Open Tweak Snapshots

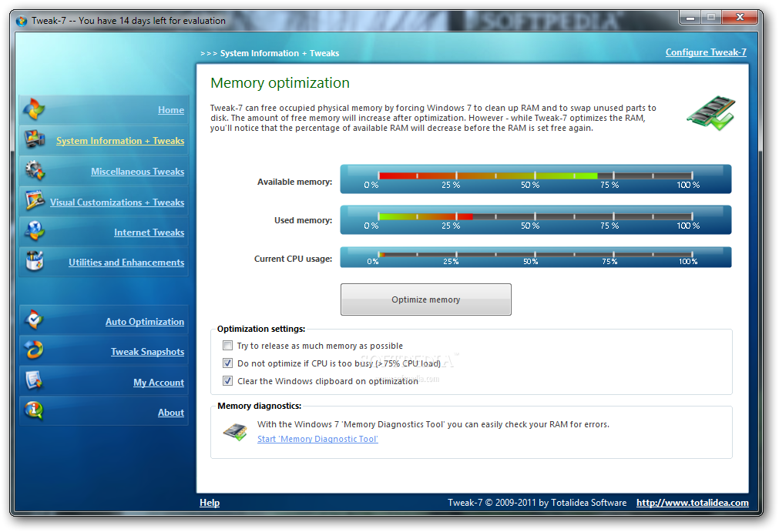(x=147, y=352)
